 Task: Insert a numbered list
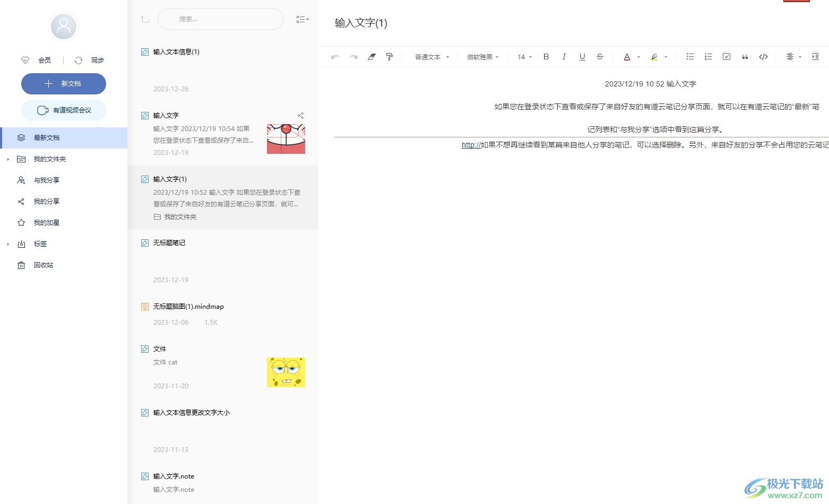point(708,57)
